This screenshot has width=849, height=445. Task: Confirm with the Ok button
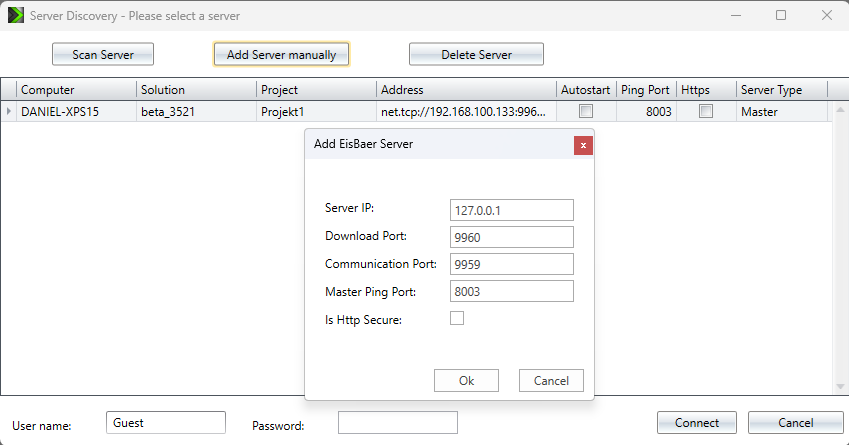(x=466, y=381)
